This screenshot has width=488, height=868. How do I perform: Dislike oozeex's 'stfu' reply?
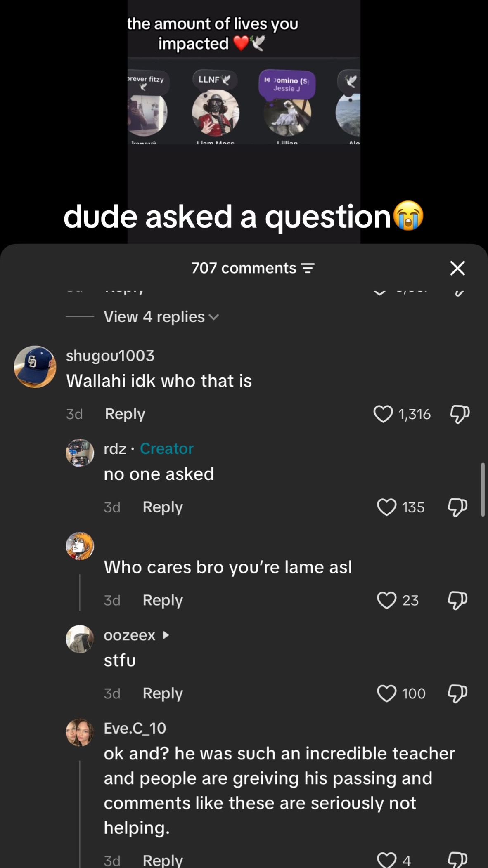pos(457,693)
